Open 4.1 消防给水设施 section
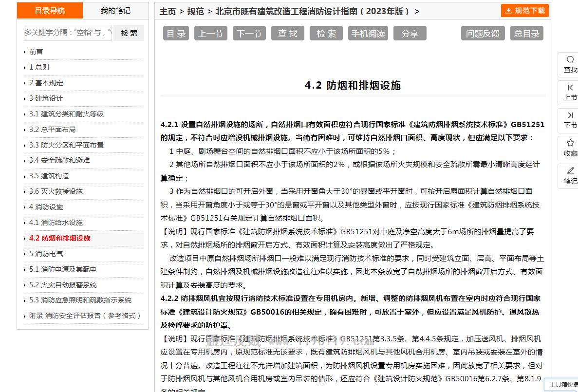 [56, 223]
